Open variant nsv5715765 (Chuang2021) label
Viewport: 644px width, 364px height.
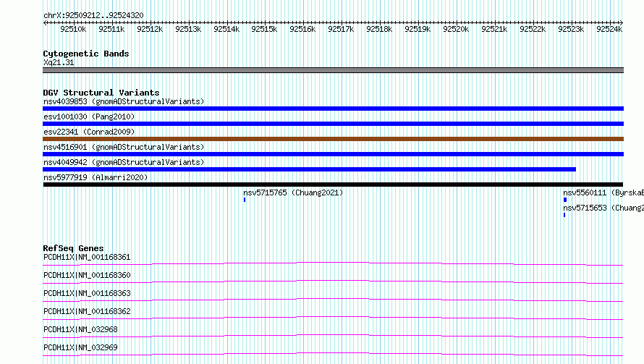(293, 192)
